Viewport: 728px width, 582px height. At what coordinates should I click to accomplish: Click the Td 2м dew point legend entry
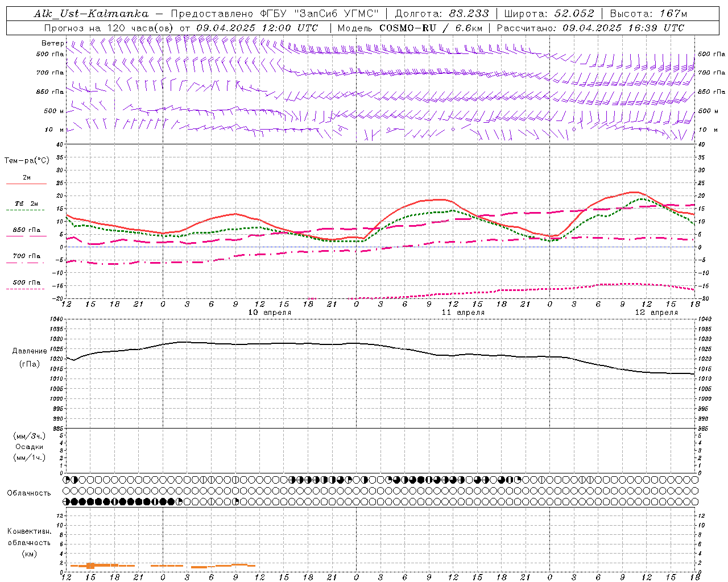[26, 203]
